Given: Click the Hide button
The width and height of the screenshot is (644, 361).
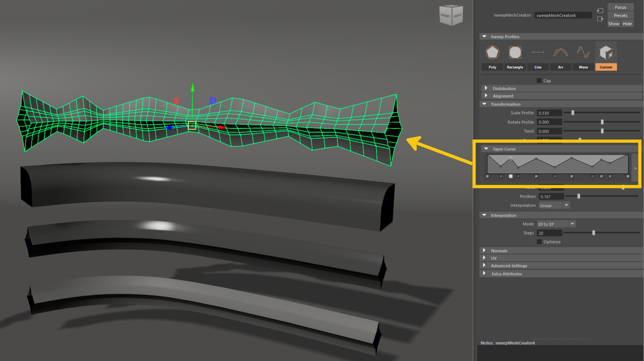Looking at the screenshot, I should pos(627,24).
